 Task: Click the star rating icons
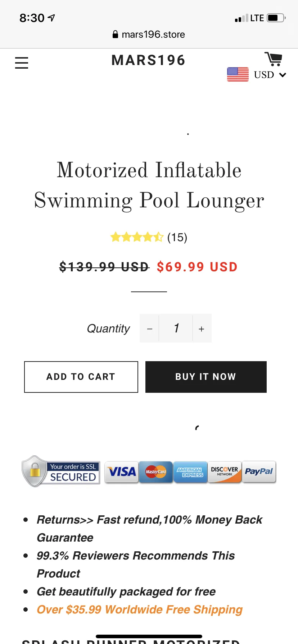137,237
